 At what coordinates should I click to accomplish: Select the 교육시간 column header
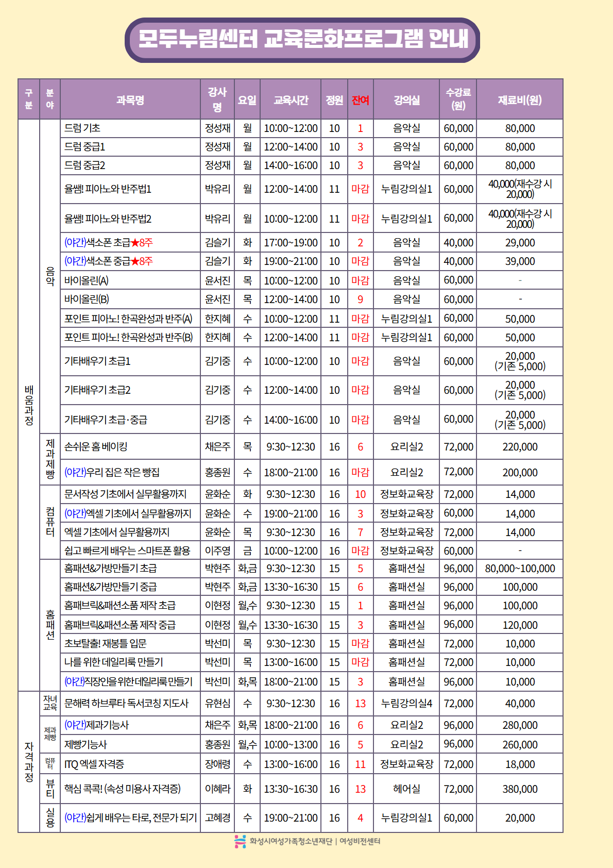pyautogui.click(x=291, y=100)
